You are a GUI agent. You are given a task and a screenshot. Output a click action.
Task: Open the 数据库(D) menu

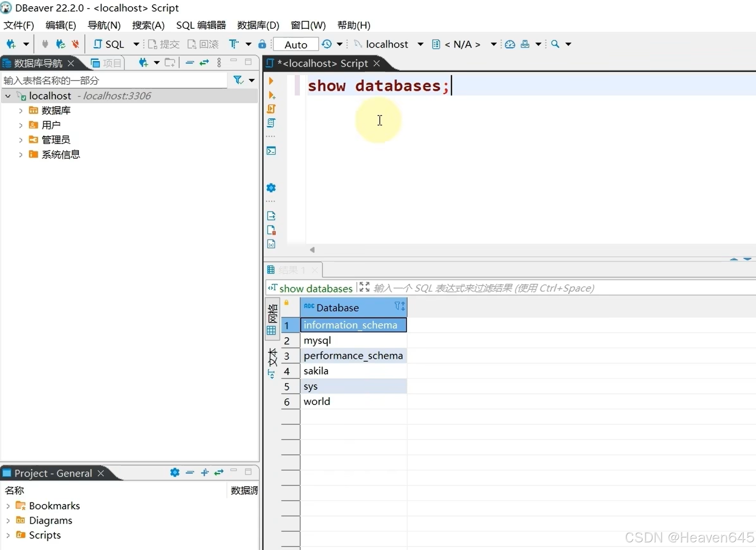click(x=258, y=25)
